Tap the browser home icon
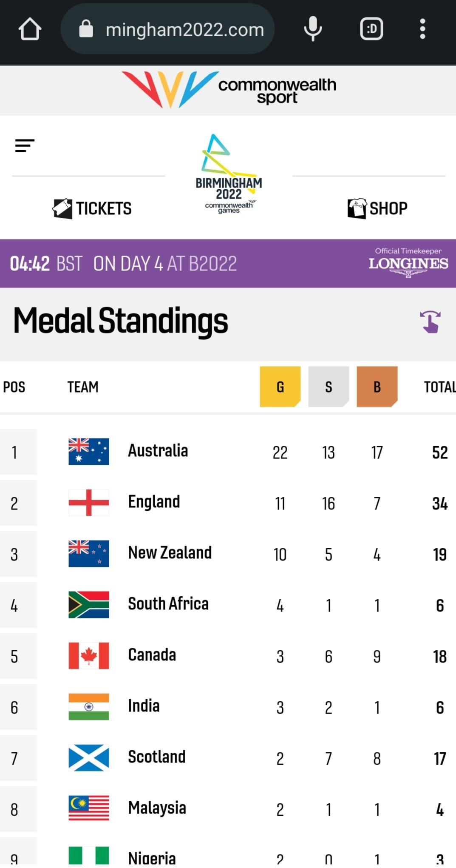 click(30, 29)
